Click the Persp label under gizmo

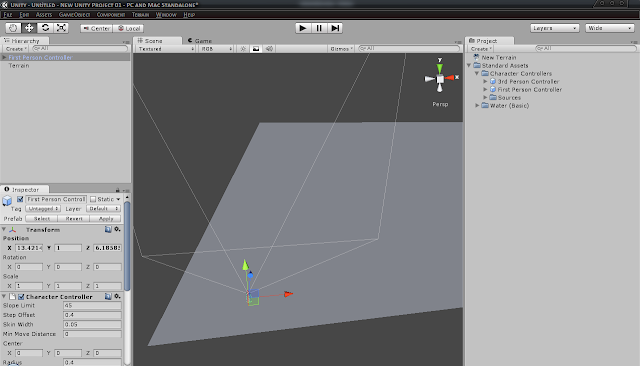440,104
